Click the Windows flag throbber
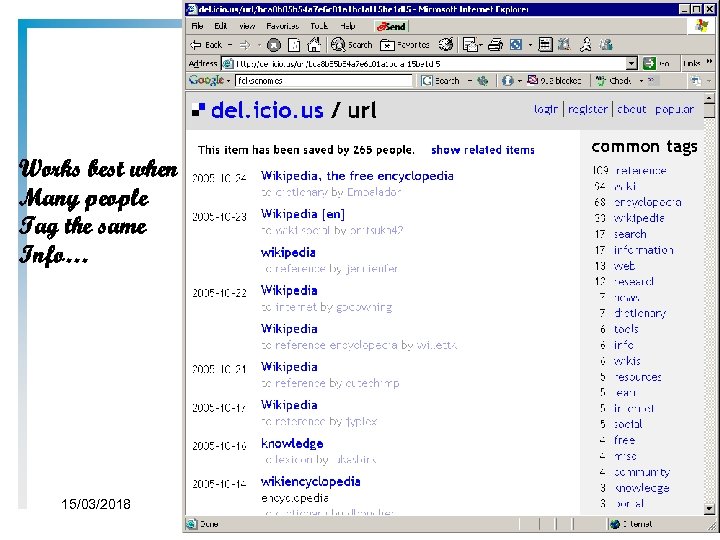The height and width of the screenshot is (540, 720). [702, 26]
